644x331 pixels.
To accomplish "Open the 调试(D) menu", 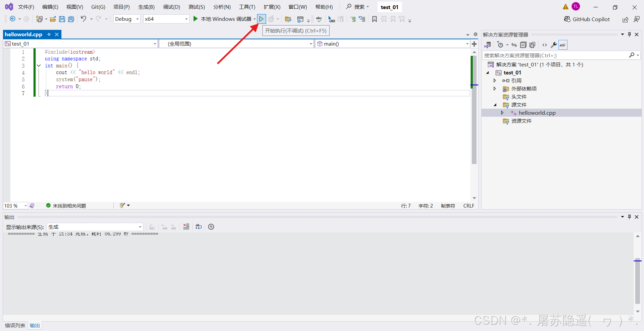I will [171, 7].
